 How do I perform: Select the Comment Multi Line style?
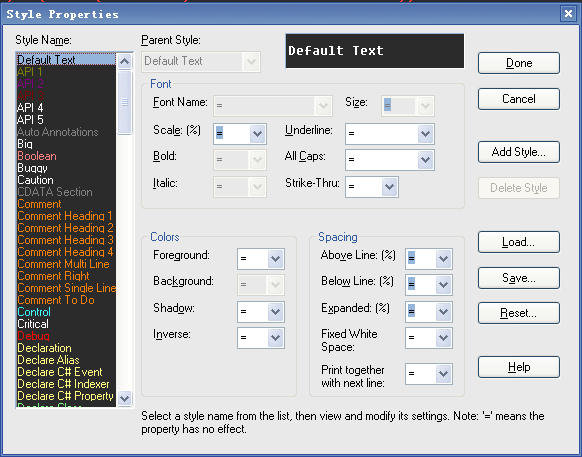pos(66,264)
